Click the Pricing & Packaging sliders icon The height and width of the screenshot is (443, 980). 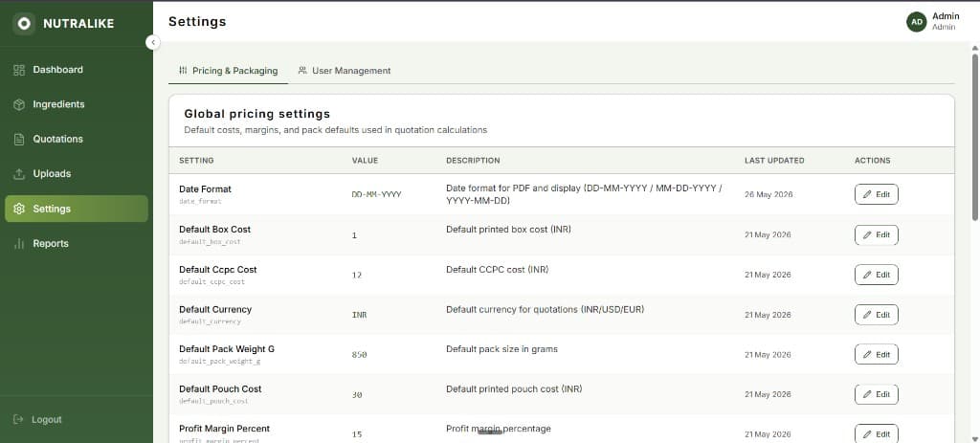[x=183, y=71]
